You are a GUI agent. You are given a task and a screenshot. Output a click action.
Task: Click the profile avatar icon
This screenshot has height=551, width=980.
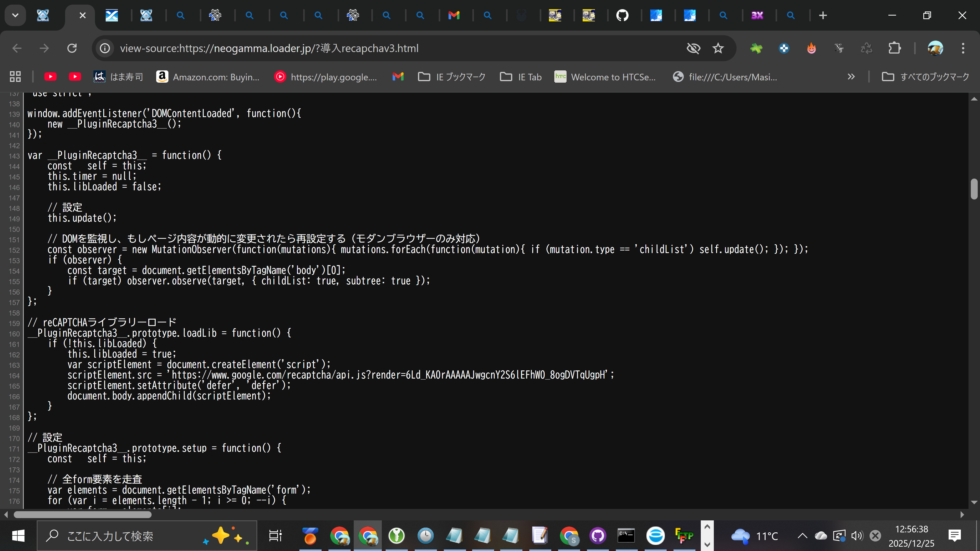pos(935,48)
